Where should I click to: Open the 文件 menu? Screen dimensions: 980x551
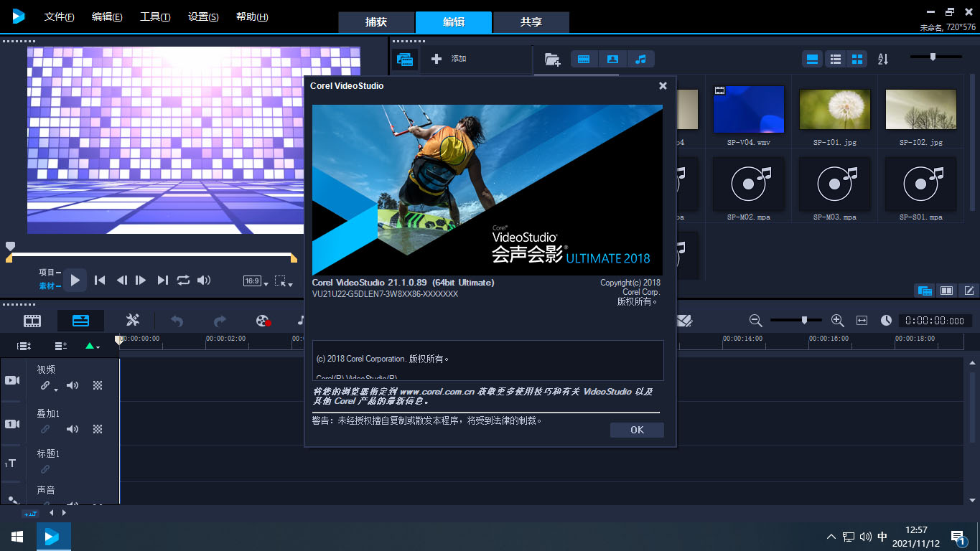coord(59,17)
